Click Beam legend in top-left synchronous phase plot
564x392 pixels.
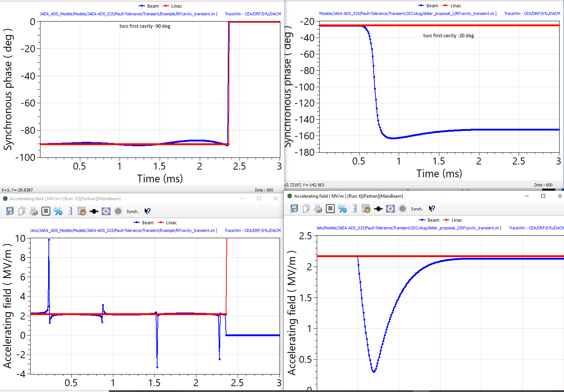[x=149, y=6]
